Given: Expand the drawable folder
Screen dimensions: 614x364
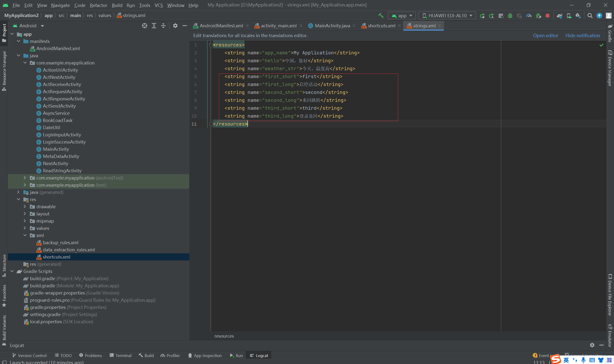Looking at the screenshot, I should [25, 207].
